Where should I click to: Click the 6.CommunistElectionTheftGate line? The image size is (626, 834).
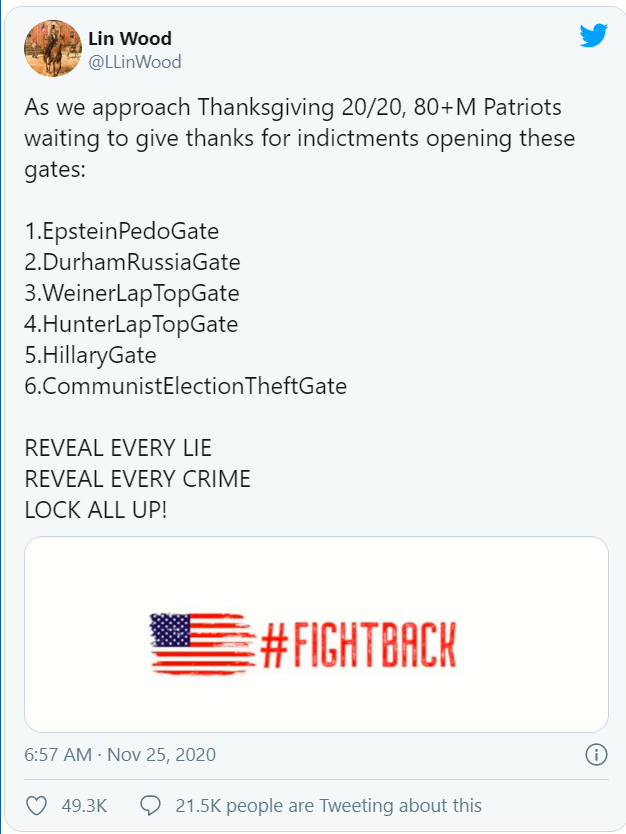(186, 385)
